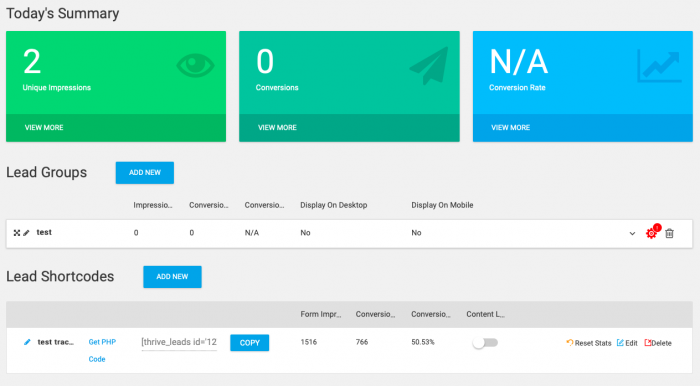Screen dimensions: 700x386
Task: View more on Conversions card
Action: pyautogui.click(x=277, y=128)
